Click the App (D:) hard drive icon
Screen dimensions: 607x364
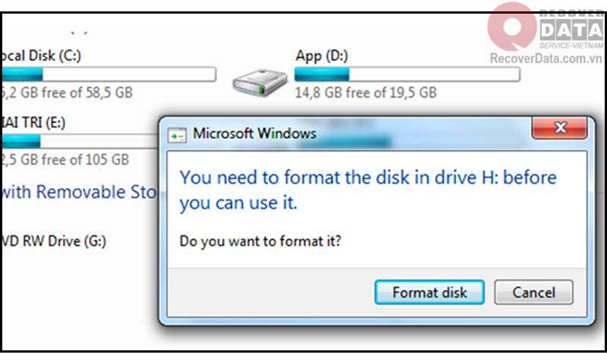259,83
